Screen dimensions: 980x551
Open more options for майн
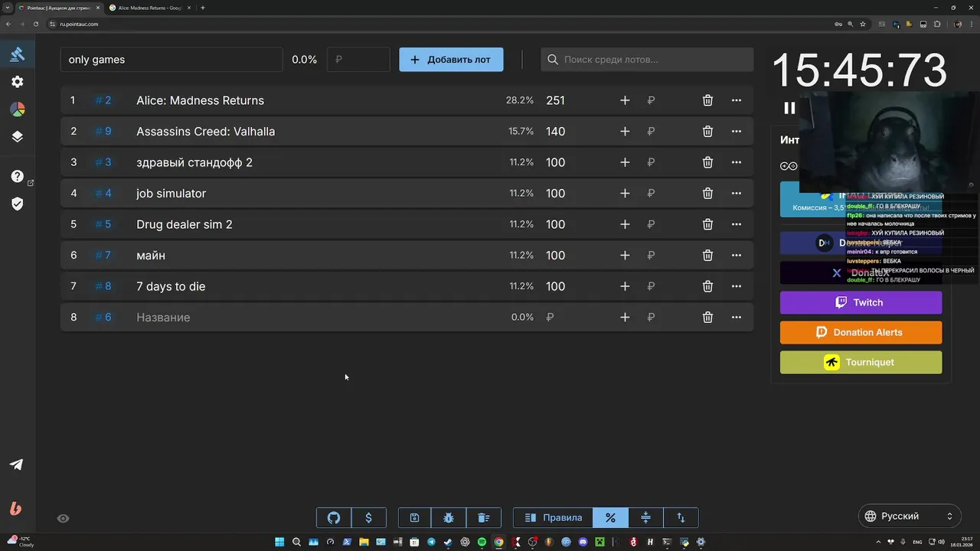click(736, 256)
